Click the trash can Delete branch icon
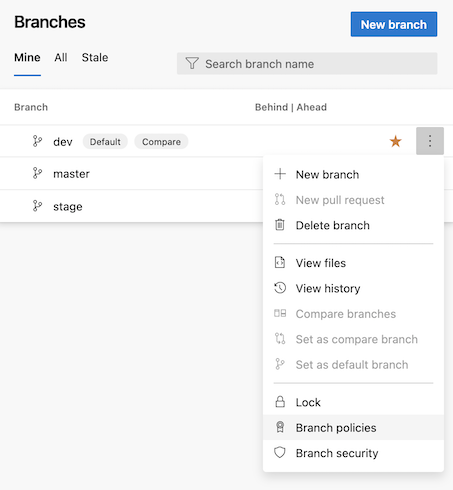Image resolution: width=453 pixels, height=490 pixels. point(280,225)
